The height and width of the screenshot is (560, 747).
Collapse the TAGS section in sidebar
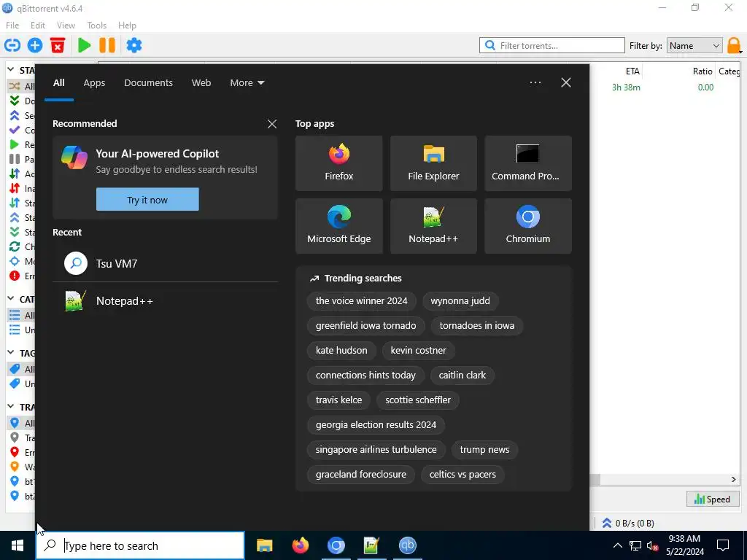11,352
